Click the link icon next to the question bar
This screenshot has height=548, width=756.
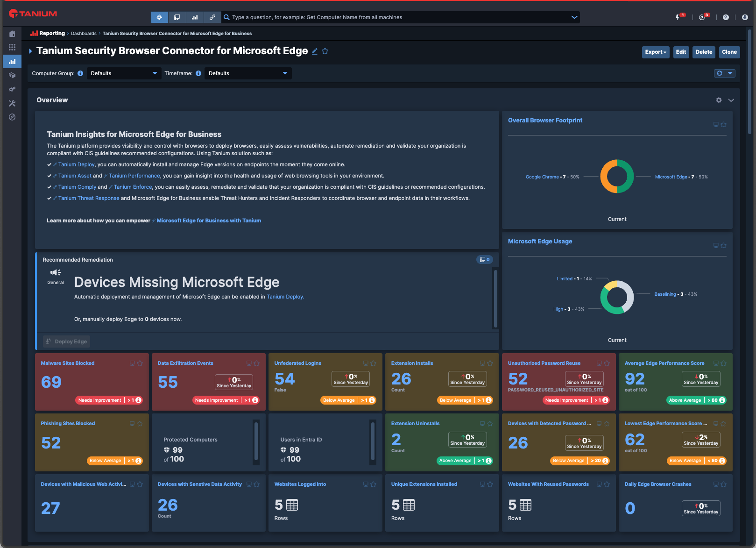coord(212,17)
